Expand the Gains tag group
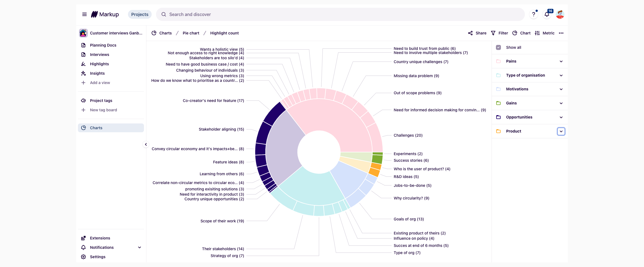The width and height of the screenshot is (644, 267). (x=561, y=103)
